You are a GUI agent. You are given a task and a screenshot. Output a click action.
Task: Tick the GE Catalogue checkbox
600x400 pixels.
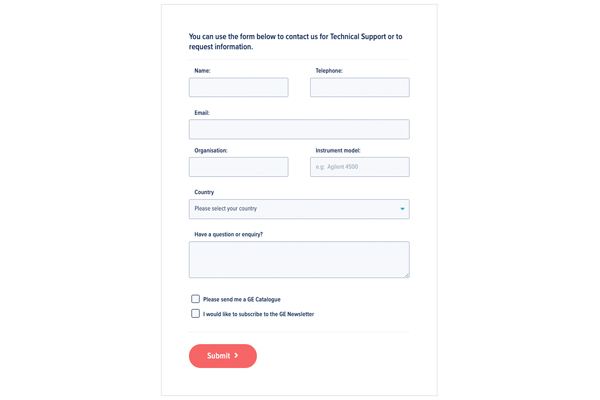tap(195, 299)
